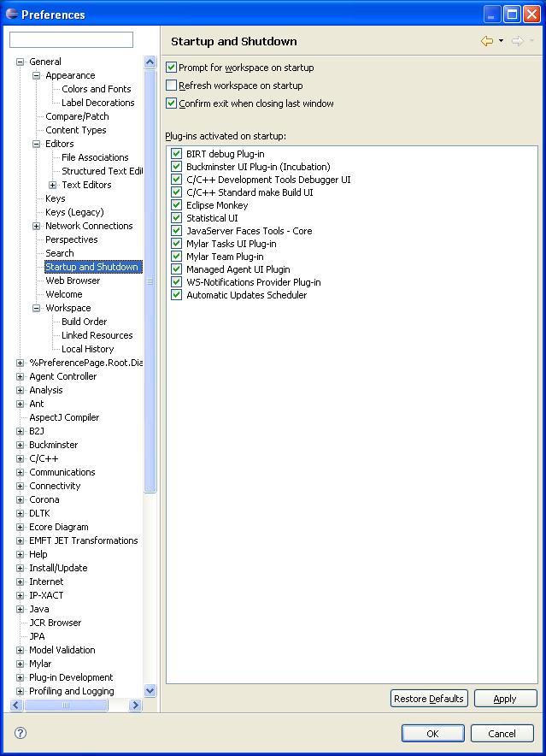Collapse the General tree node

point(21,62)
